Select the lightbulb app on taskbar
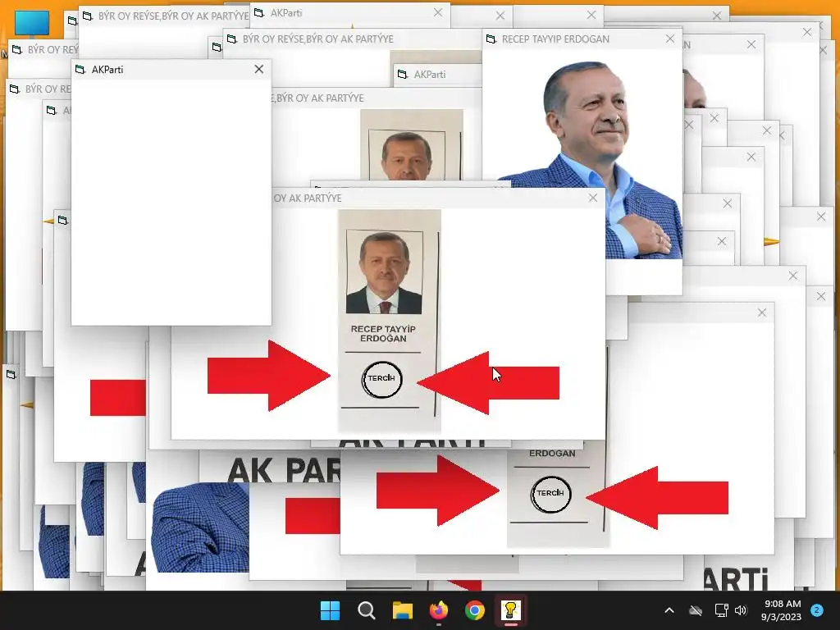The height and width of the screenshot is (630, 840). click(x=510, y=610)
